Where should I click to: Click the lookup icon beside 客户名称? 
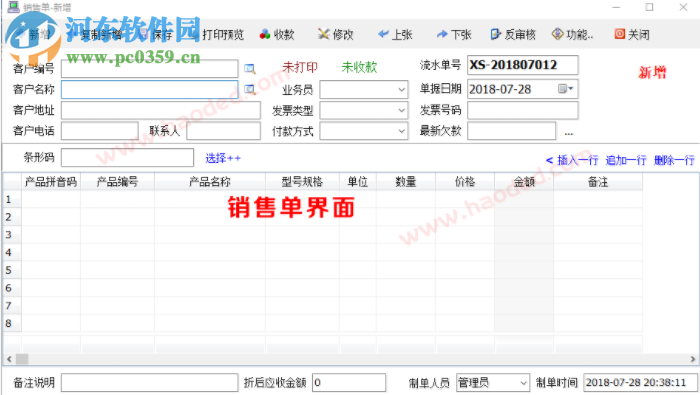pos(250,90)
